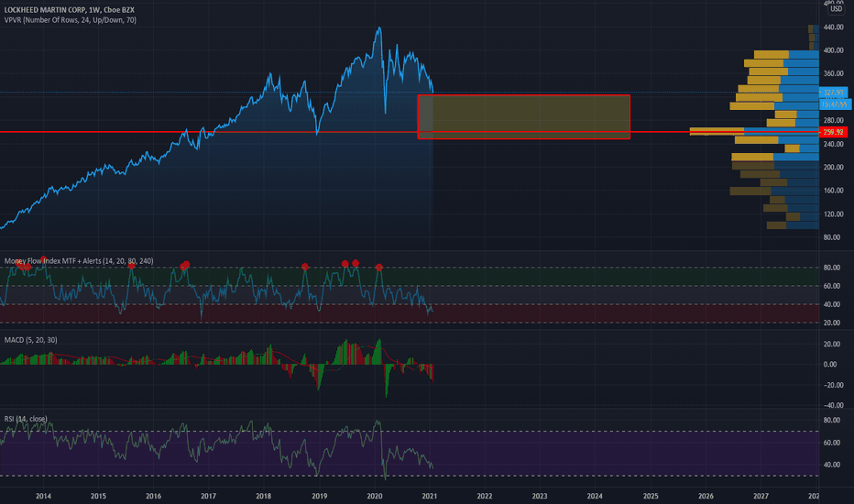This screenshot has height=504, width=854.
Task: Select the MACD (5, 20, 30) indicator label
Action: (x=30, y=340)
